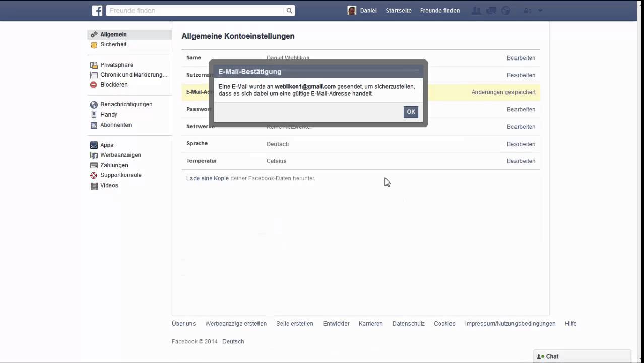Click the Chronik und Markierung icon
Screen dimensions: 644x363
click(x=94, y=75)
